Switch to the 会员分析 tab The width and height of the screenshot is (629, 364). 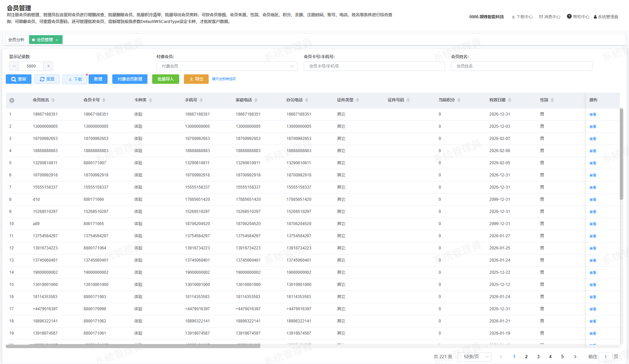(16, 40)
